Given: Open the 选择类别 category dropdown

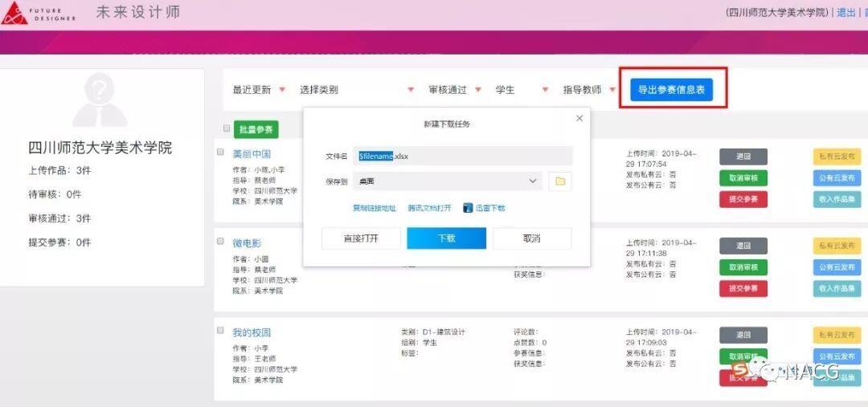Looking at the screenshot, I should [357, 90].
